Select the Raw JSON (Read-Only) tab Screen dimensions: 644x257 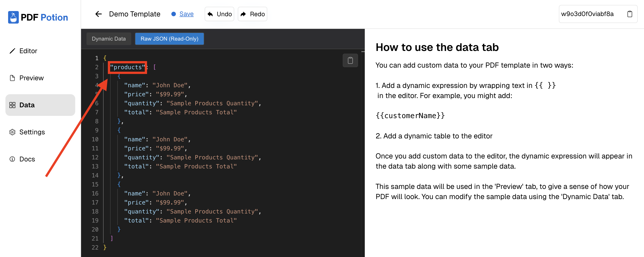pyautogui.click(x=169, y=39)
